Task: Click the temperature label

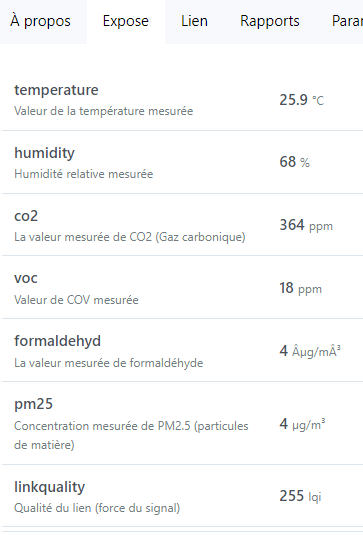Action: 56,90
